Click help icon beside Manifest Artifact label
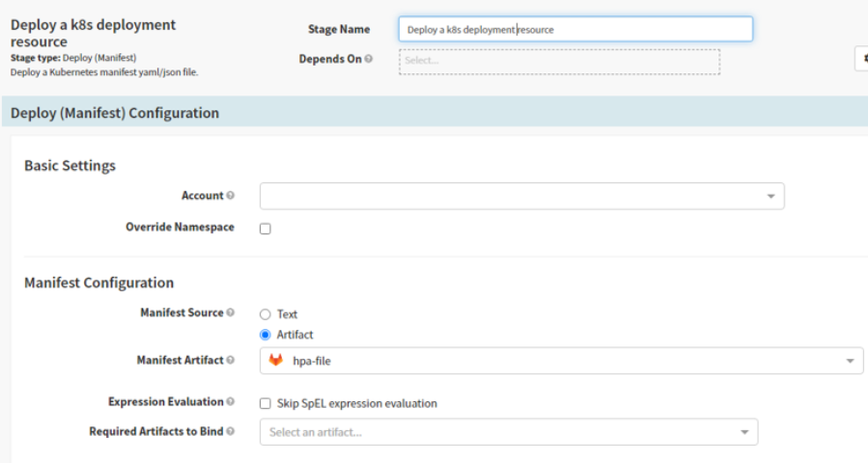The image size is (868, 463). tap(231, 360)
